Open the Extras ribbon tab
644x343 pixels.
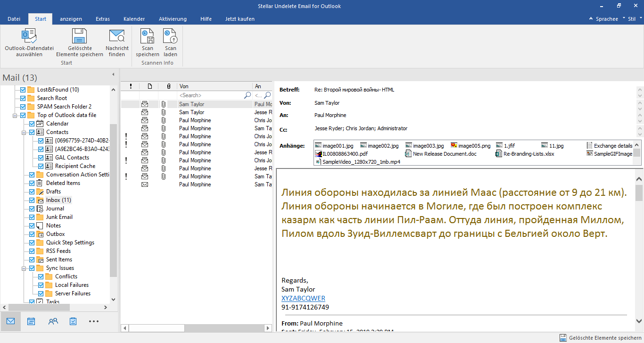pos(103,19)
